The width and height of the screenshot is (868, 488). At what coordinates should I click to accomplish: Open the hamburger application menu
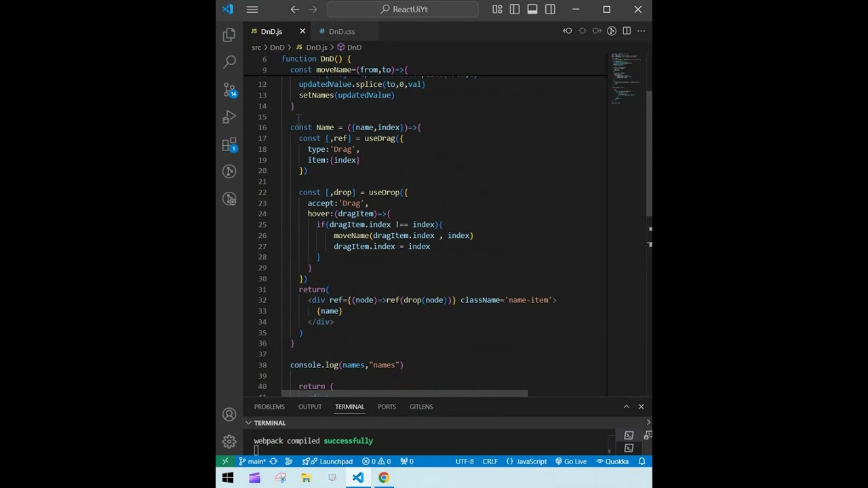click(252, 9)
